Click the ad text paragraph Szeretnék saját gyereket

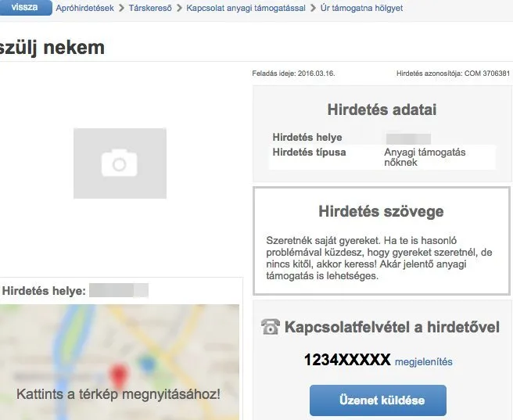pyautogui.click(x=379, y=258)
